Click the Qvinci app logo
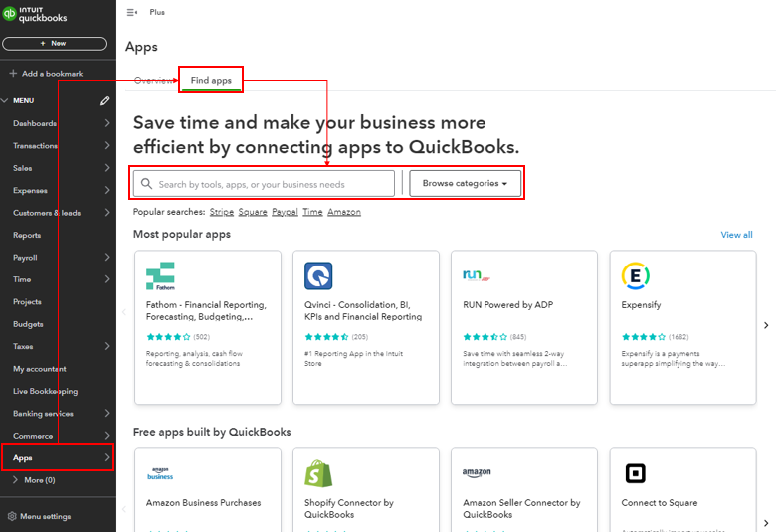 pos(318,275)
